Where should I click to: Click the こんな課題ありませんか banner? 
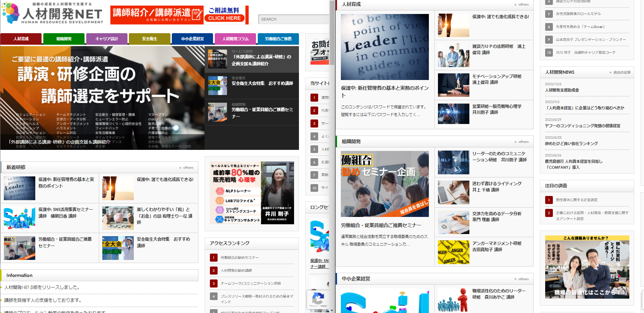point(587,267)
